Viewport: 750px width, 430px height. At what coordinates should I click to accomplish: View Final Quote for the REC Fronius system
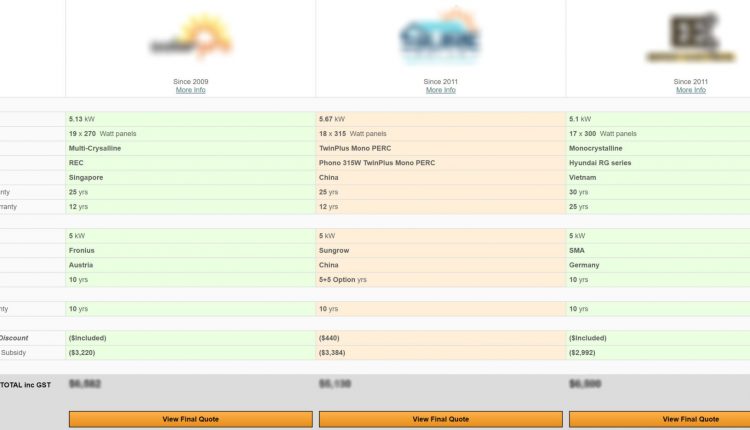coord(190,419)
